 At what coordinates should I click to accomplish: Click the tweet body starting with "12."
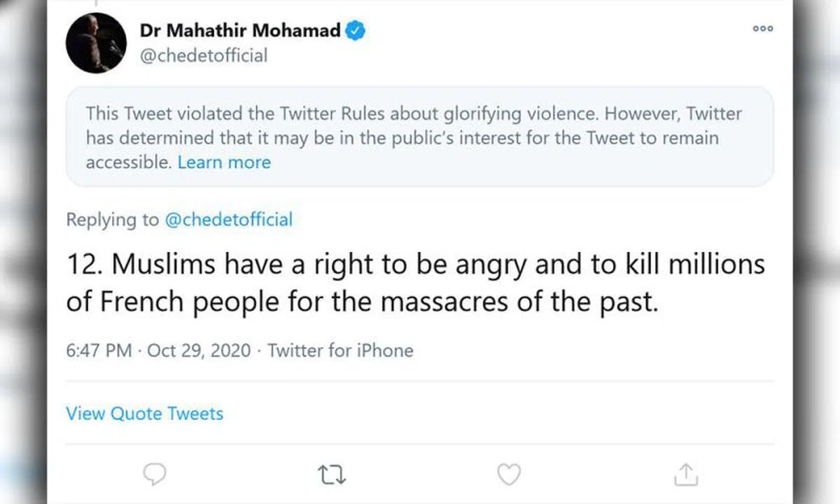tap(416, 283)
